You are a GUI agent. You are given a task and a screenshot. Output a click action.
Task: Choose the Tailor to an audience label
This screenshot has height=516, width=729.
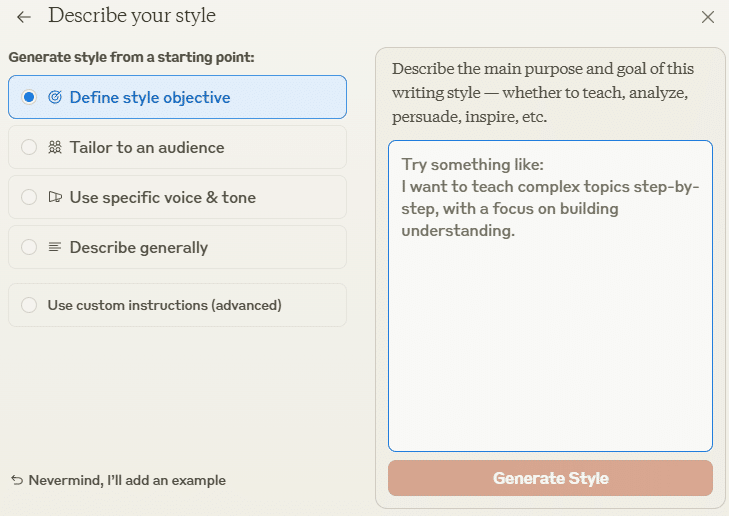point(147,147)
